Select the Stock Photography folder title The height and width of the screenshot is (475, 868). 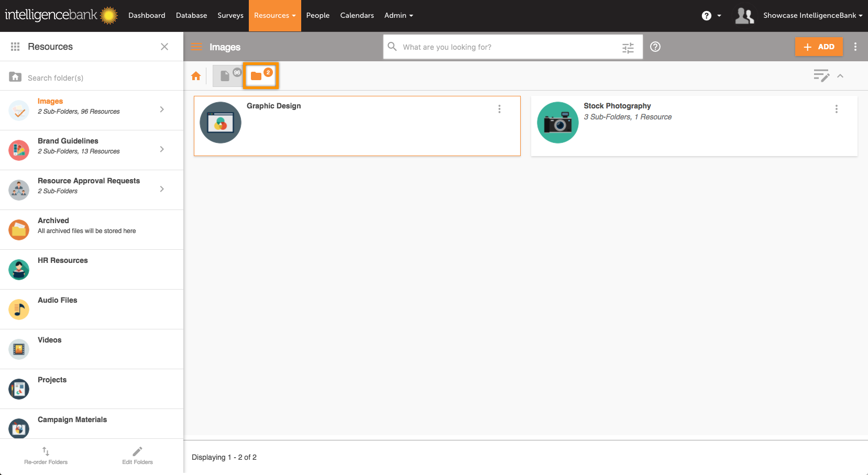coord(617,106)
